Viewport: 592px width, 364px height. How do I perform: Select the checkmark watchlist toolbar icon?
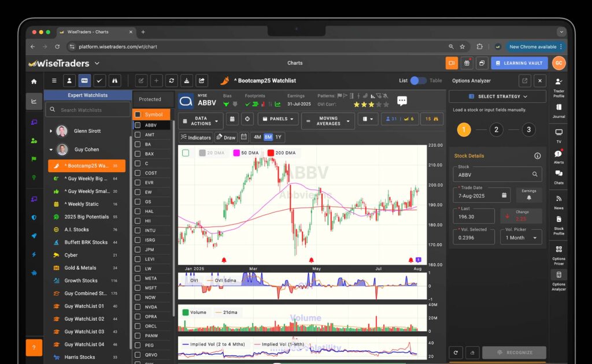coord(99,80)
